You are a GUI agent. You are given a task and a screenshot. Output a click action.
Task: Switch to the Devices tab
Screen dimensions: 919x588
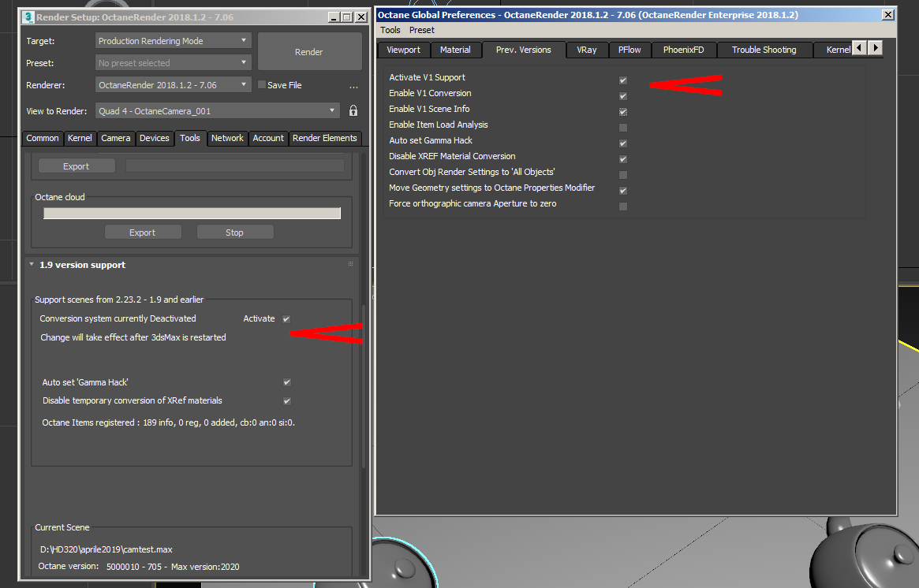tap(154, 138)
